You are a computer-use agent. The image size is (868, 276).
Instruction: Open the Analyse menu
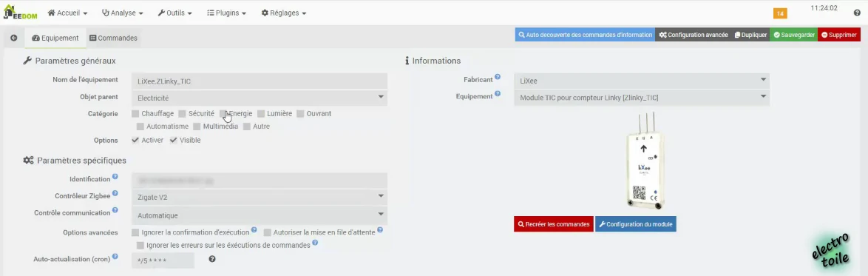(122, 13)
